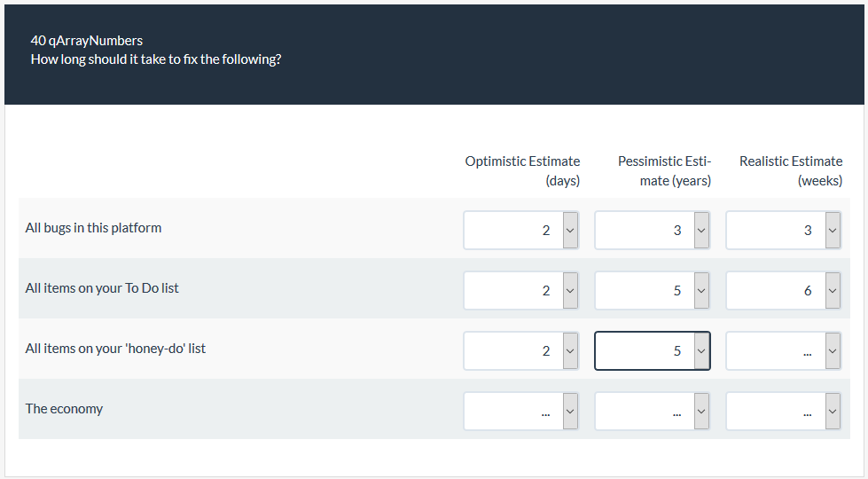Click 'The economy' row label
This screenshot has width=868, height=479.
point(64,409)
